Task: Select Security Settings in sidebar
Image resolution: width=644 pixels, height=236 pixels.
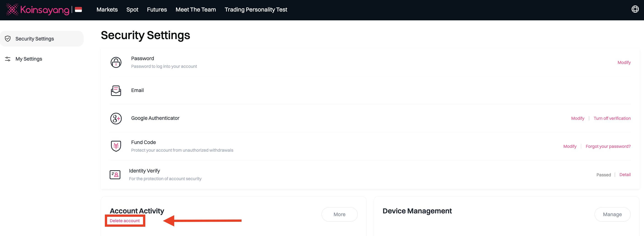Action: click(x=35, y=39)
